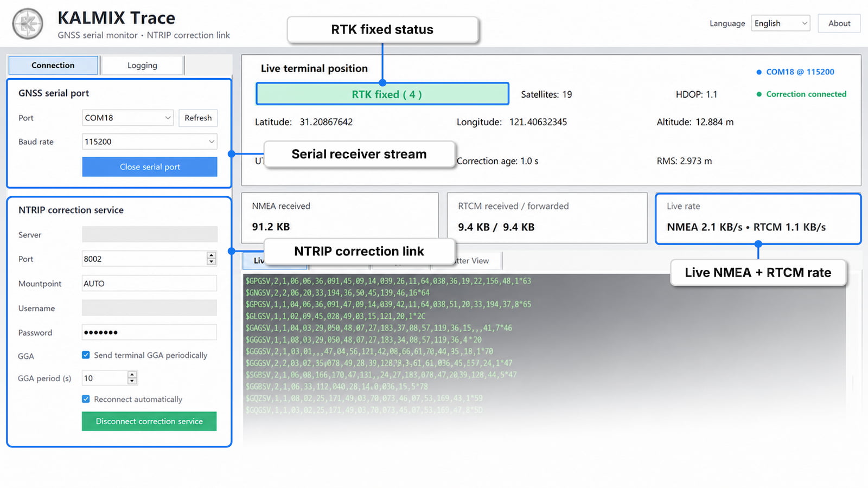
Task: Switch to the Connection tab
Action: pos(53,65)
